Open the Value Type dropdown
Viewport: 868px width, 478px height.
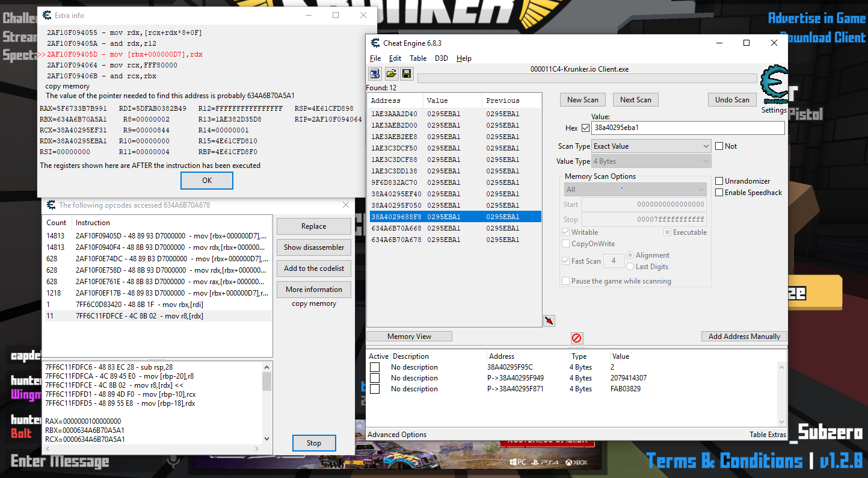(651, 161)
